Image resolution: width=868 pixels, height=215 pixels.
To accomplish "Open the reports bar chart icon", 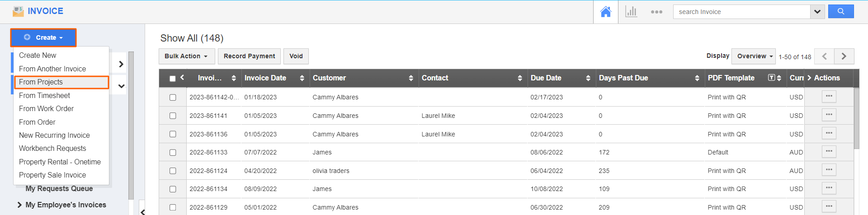I will coord(631,12).
